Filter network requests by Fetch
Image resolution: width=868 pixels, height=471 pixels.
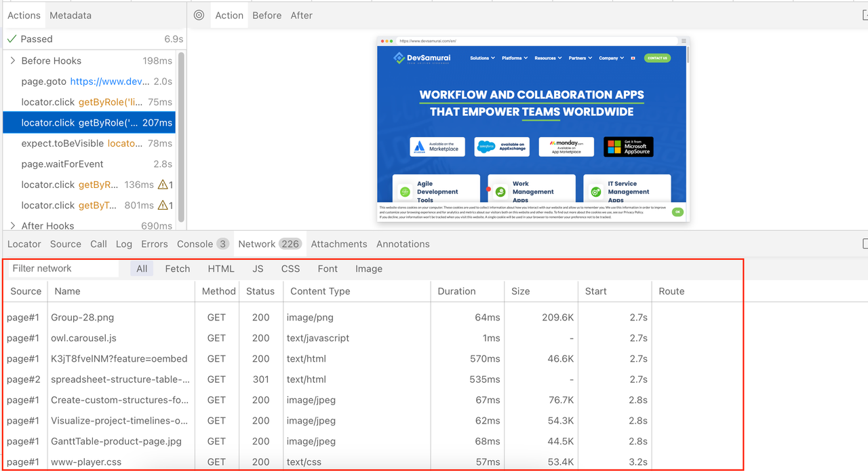pyautogui.click(x=178, y=269)
